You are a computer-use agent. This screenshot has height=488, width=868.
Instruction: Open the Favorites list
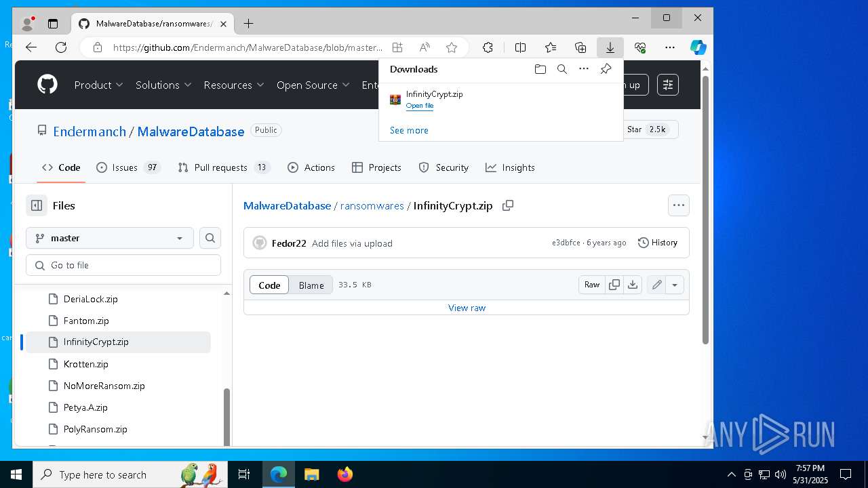click(551, 47)
